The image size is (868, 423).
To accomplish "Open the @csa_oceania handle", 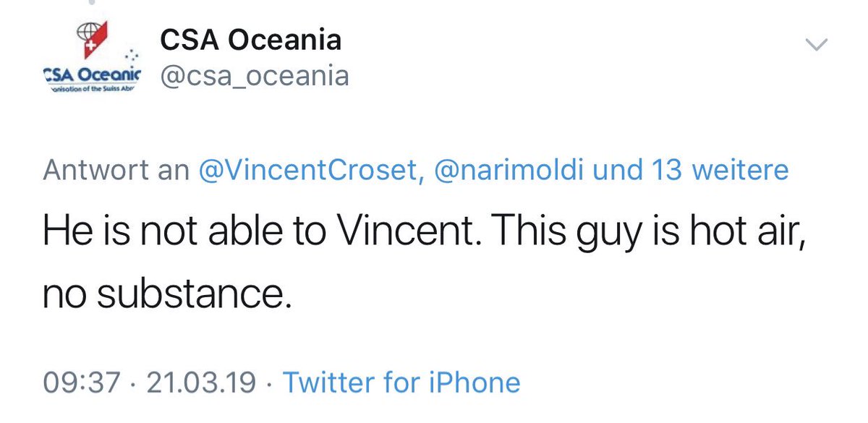I will [255, 76].
